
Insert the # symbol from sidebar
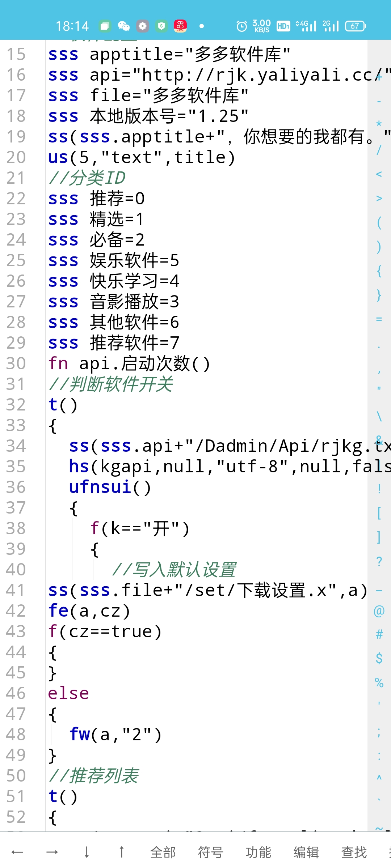379,634
